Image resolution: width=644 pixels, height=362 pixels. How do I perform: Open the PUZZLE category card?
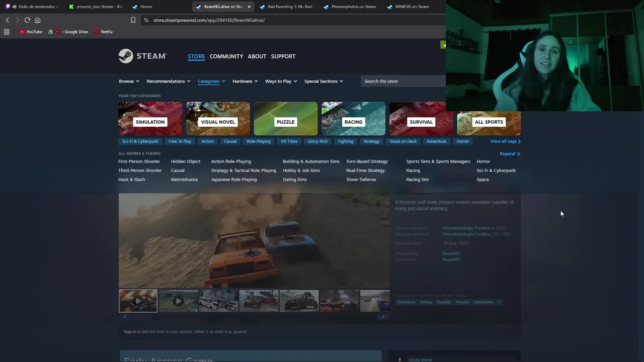[x=286, y=119]
